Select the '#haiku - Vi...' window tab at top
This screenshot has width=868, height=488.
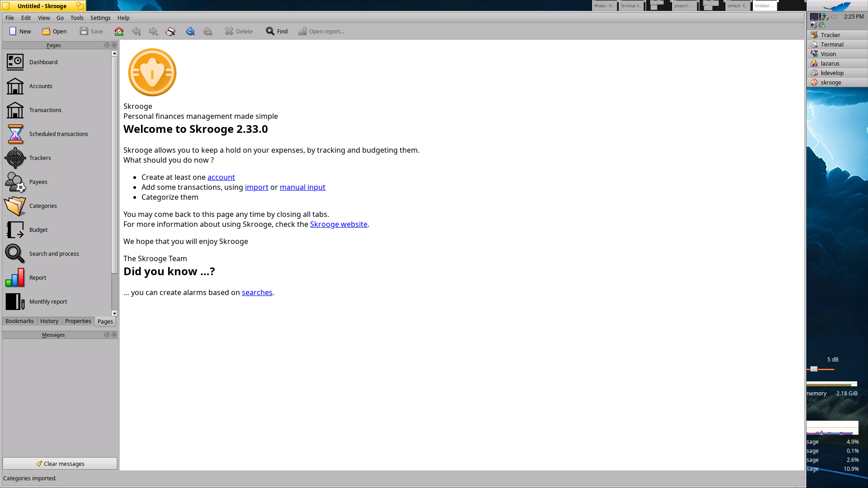coord(605,6)
